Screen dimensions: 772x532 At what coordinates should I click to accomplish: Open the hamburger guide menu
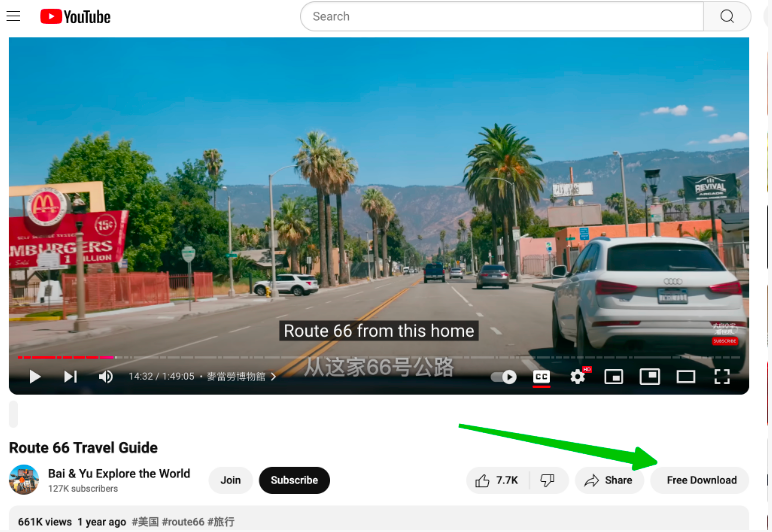click(x=13, y=16)
